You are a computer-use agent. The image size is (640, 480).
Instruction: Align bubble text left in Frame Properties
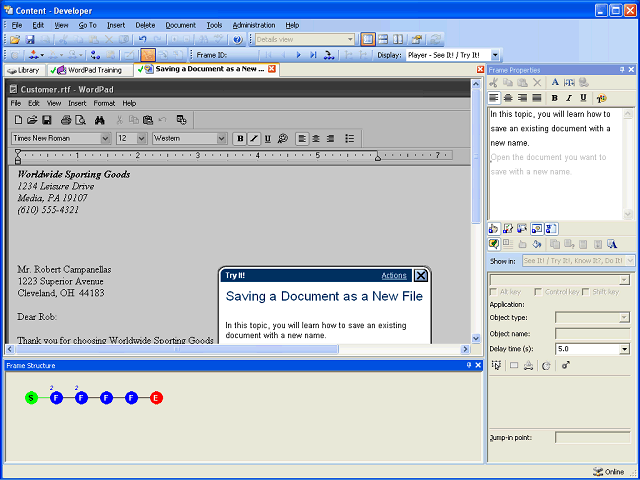pos(494,98)
